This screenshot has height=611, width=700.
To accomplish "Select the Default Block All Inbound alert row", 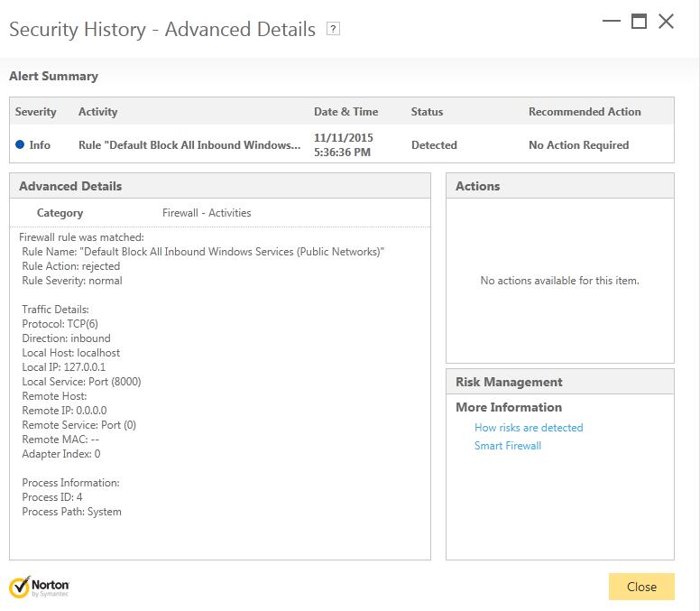I will coord(189,145).
